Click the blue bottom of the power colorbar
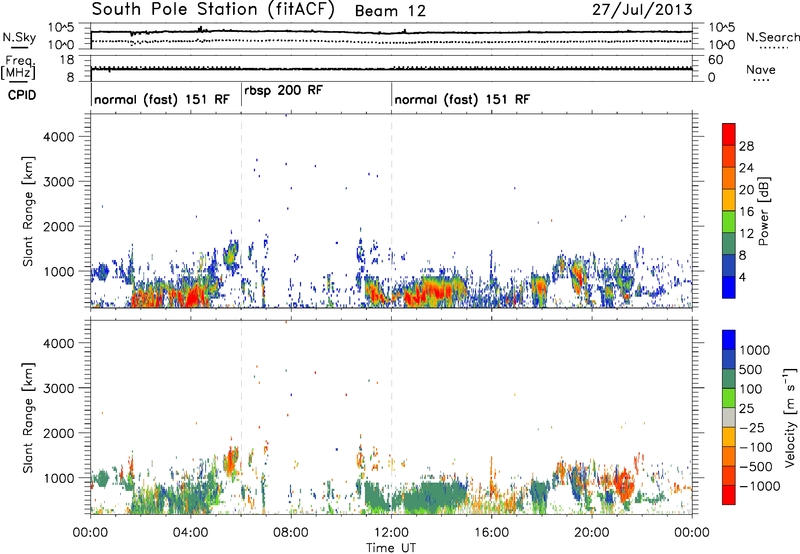The image size is (800, 554). tap(729, 287)
